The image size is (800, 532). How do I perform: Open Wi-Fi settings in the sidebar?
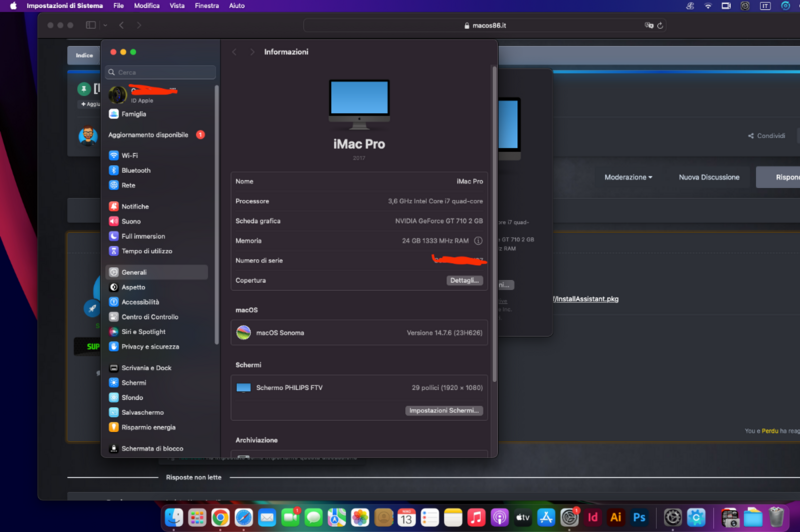tap(129, 156)
